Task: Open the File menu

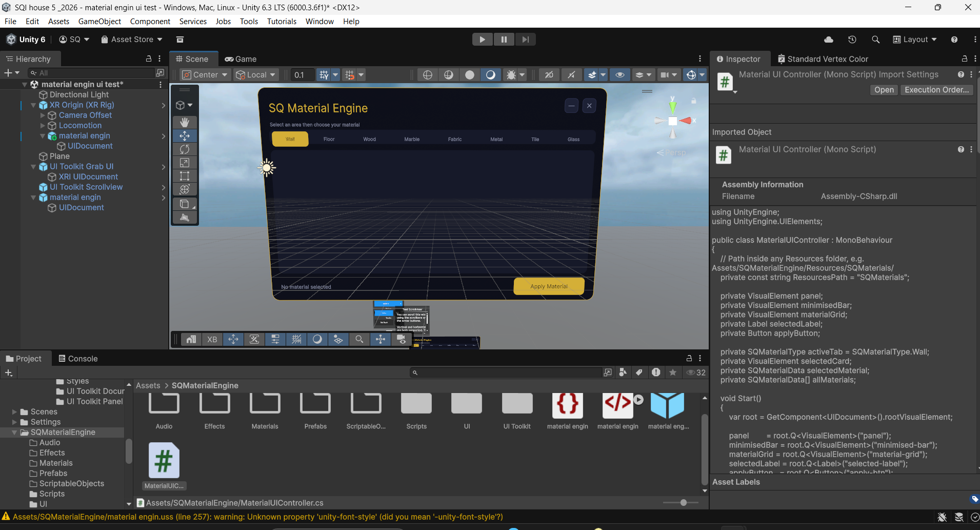Action: [10, 22]
